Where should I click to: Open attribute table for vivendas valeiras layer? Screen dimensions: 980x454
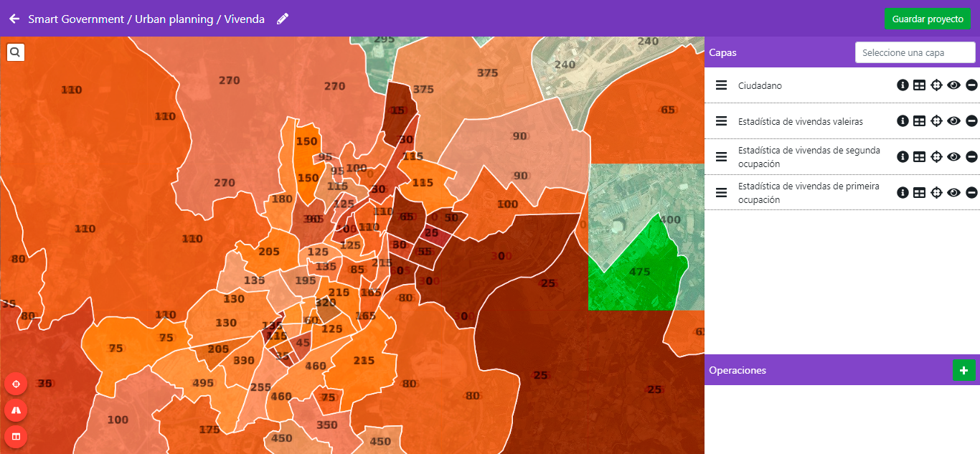pyautogui.click(x=919, y=121)
